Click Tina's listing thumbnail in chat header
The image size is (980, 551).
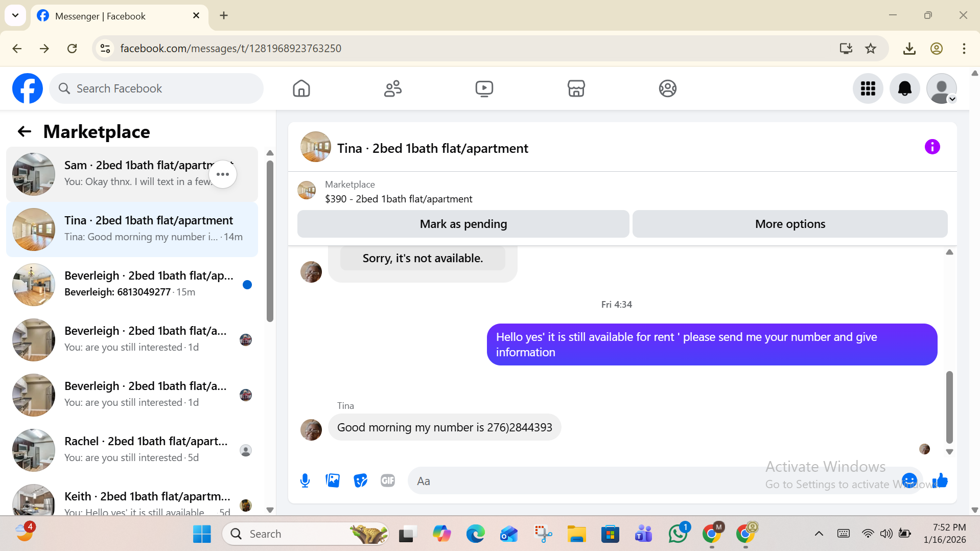[x=316, y=147]
